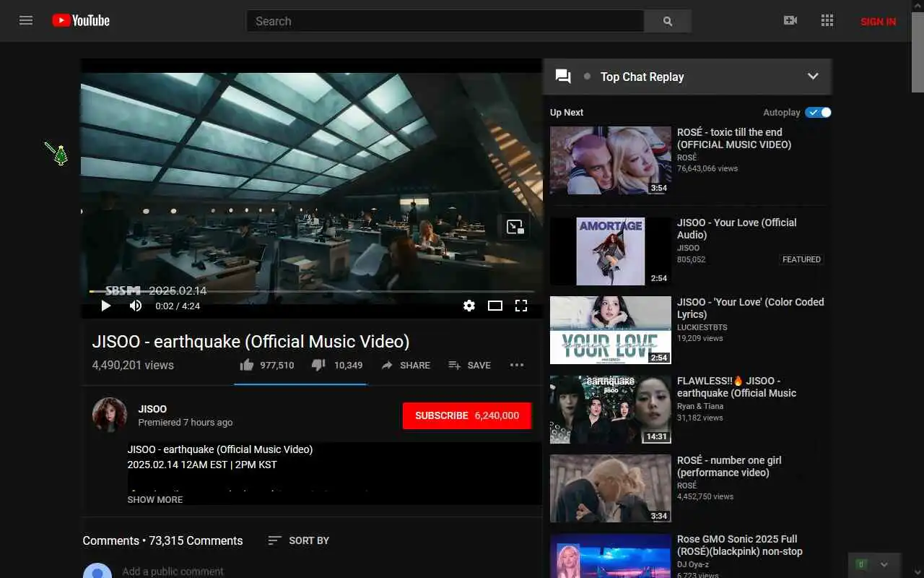924x578 pixels.
Task: Click SIGN IN
Action: [x=878, y=21]
